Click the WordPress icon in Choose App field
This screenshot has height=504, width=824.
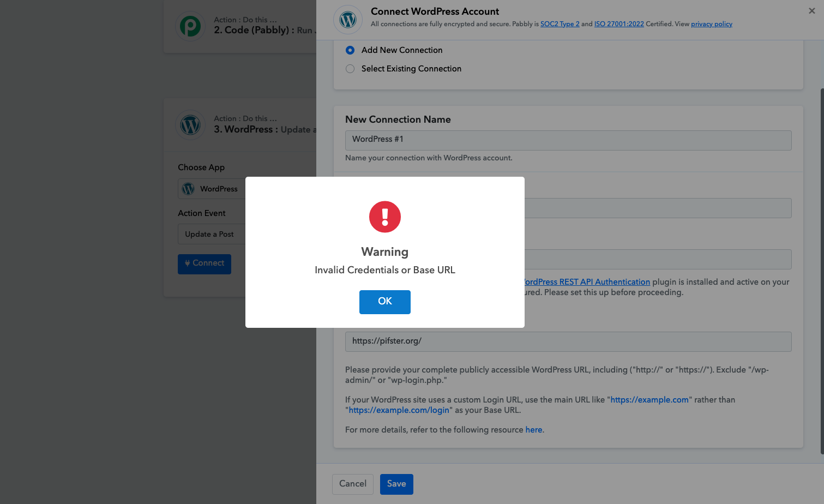click(x=188, y=189)
